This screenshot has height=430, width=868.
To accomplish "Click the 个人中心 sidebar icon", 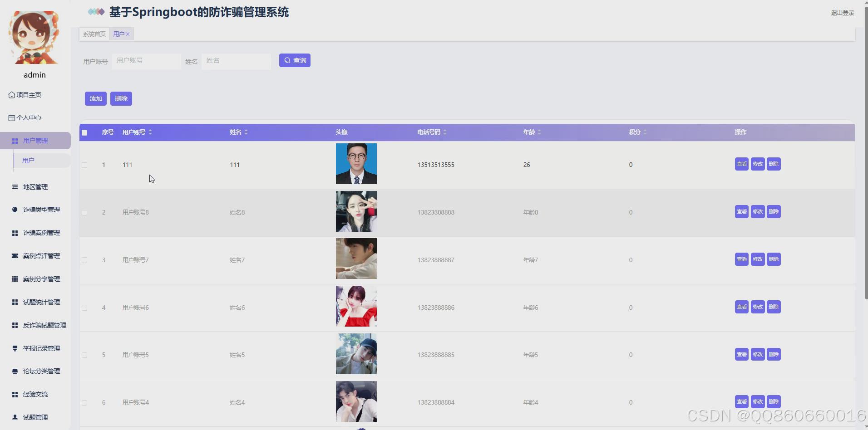I will pos(12,118).
